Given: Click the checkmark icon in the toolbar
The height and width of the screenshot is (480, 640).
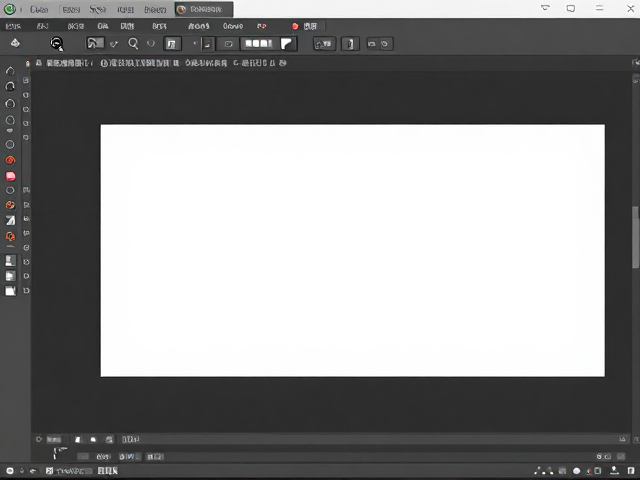Looking at the screenshot, I should click(114, 44).
